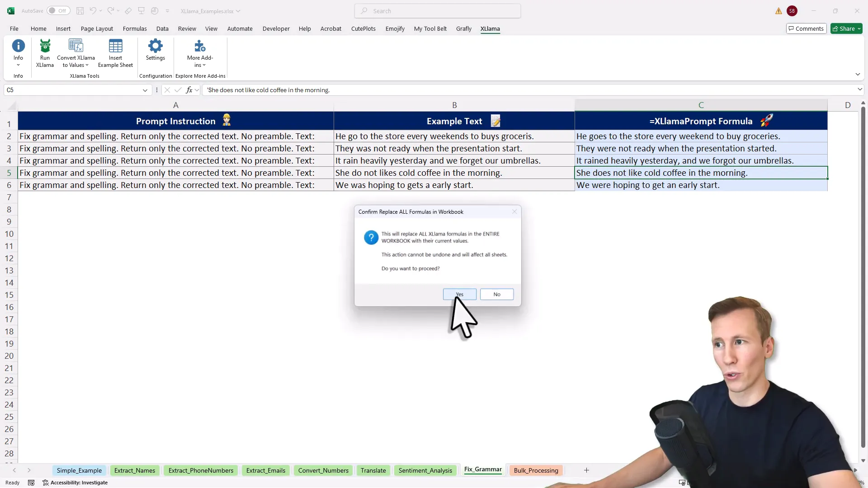Open the XLlama Settings gear
The image size is (868, 488).
point(155,46)
